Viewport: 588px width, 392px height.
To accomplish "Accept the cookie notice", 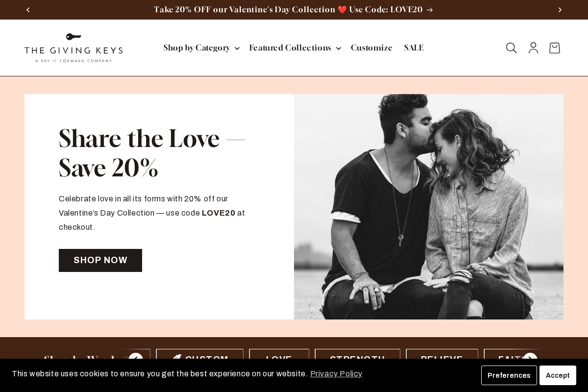I will click(558, 375).
